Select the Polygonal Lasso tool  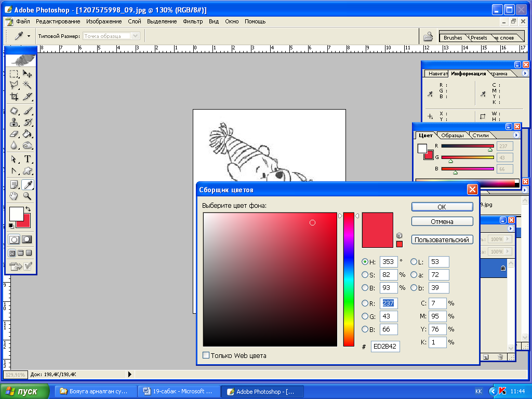tap(14, 85)
